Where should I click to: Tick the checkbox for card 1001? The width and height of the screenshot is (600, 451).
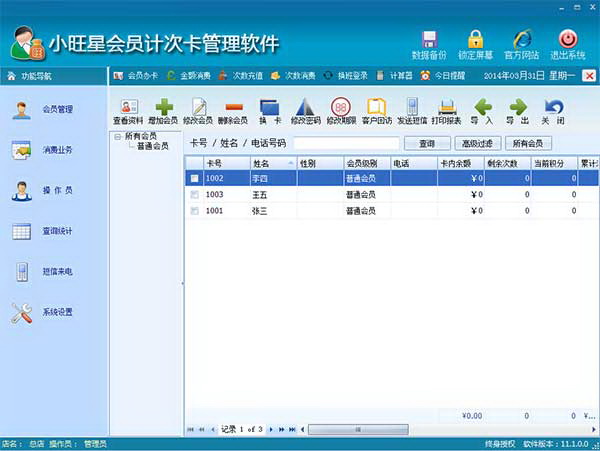point(194,211)
